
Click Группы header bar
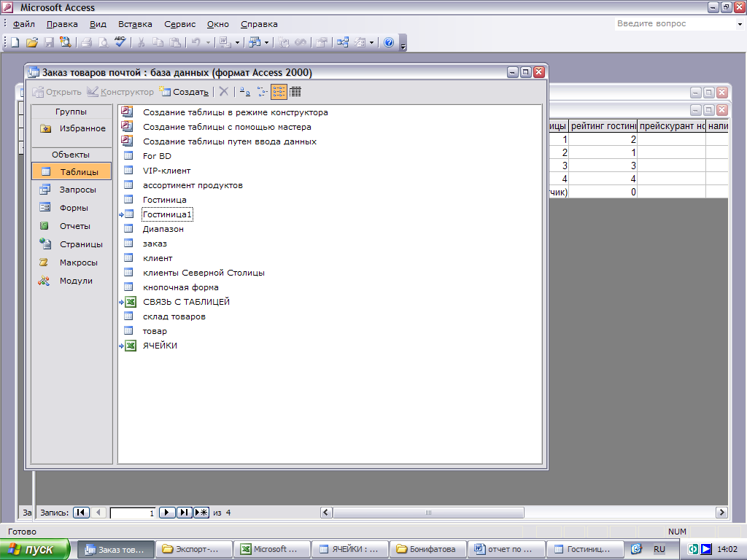click(x=71, y=112)
